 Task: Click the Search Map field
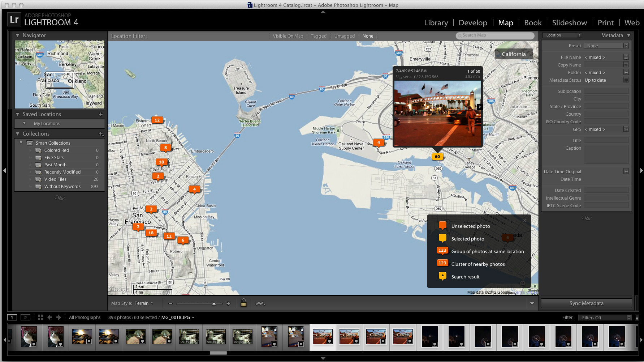click(x=495, y=35)
